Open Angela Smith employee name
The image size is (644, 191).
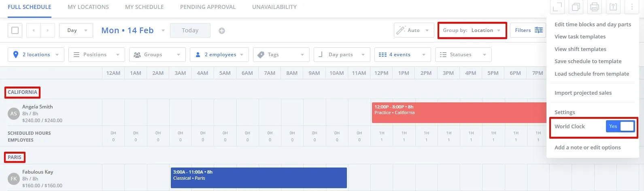click(x=37, y=107)
